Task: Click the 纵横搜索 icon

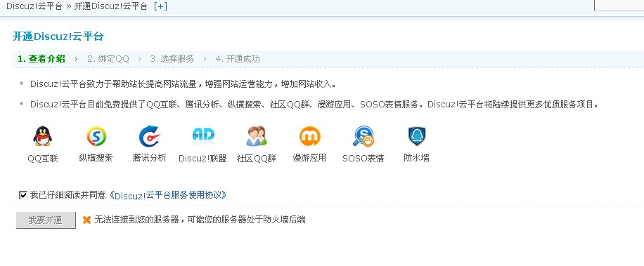Action: (x=96, y=136)
